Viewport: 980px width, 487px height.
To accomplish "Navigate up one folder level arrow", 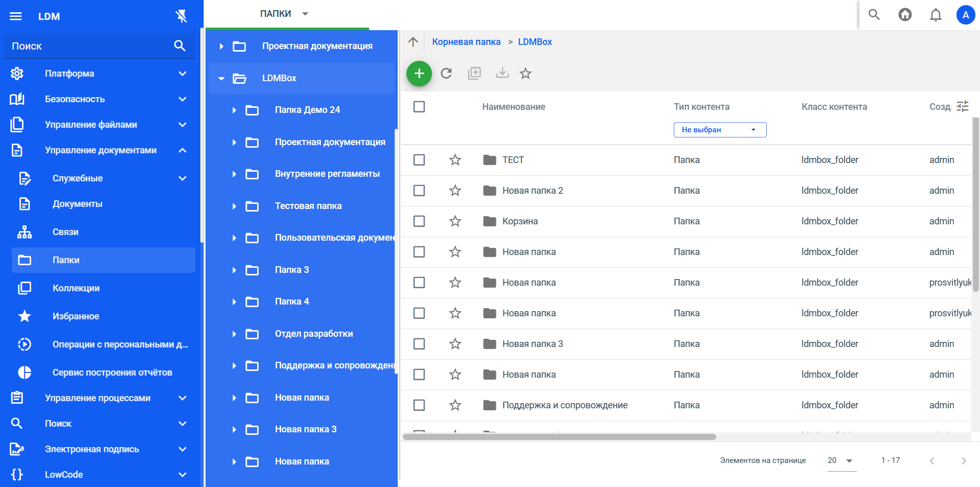I will click(413, 42).
